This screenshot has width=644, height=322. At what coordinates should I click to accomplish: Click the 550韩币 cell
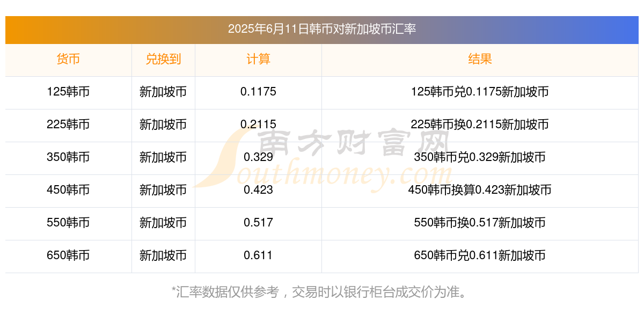pyautogui.click(x=68, y=223)
